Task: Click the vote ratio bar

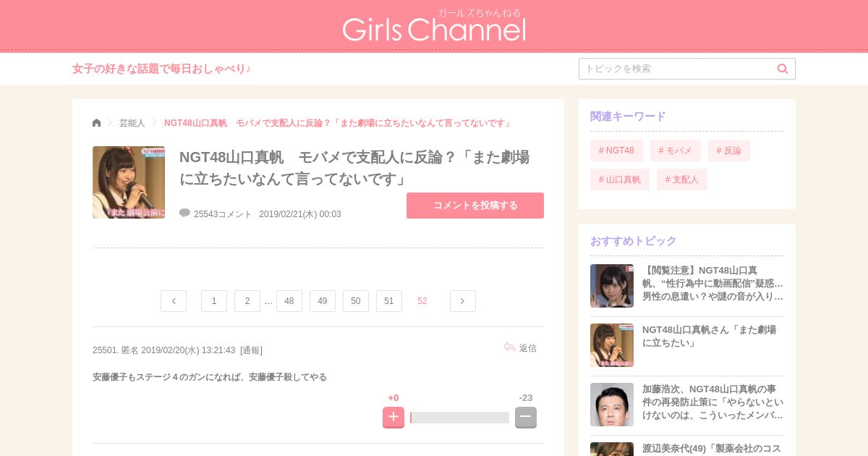Action: [460, 418]
